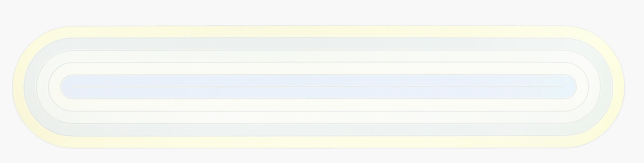Click the yellow band's right curved end
Screen dimensions: 644x163
[x=619, y=87]
